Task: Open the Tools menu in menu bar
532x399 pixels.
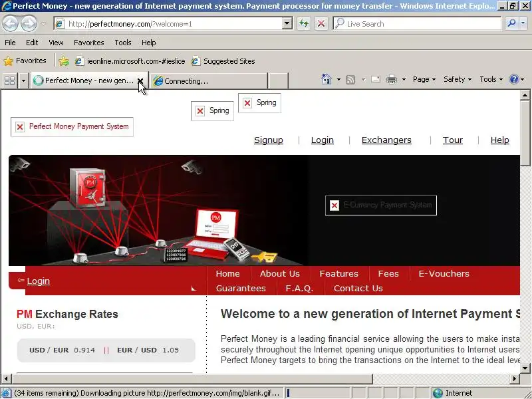Action: tap(123, 43)
